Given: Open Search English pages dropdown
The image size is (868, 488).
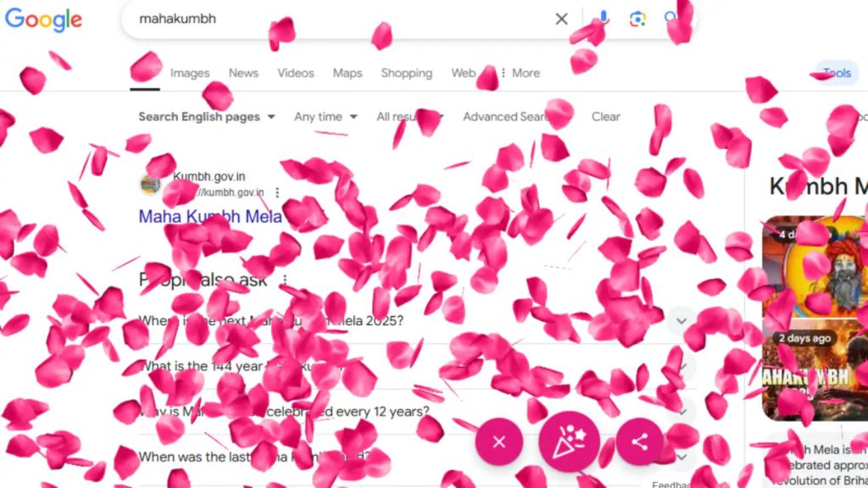Looking at the screenshot, I should click(207, 117).
